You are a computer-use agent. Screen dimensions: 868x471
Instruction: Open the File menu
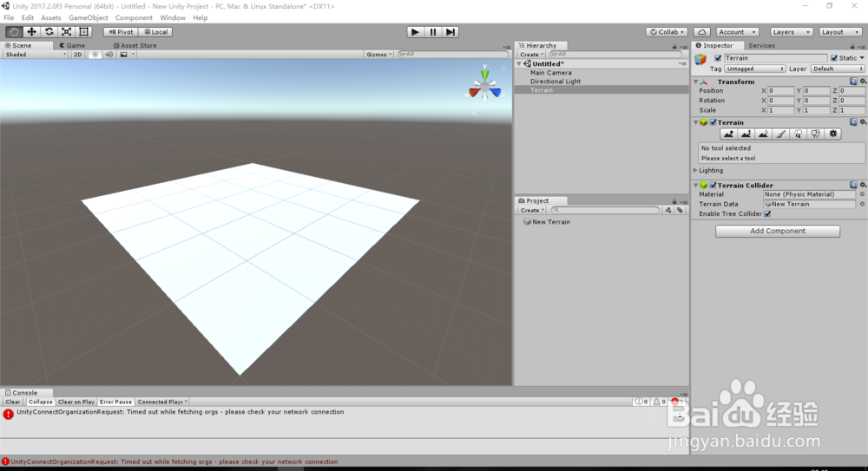click(x=9, y=17)
